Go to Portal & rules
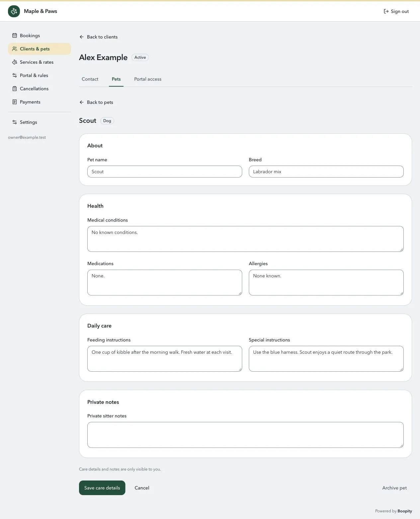This screenshot has width=420, height=519. pos(40,75)
